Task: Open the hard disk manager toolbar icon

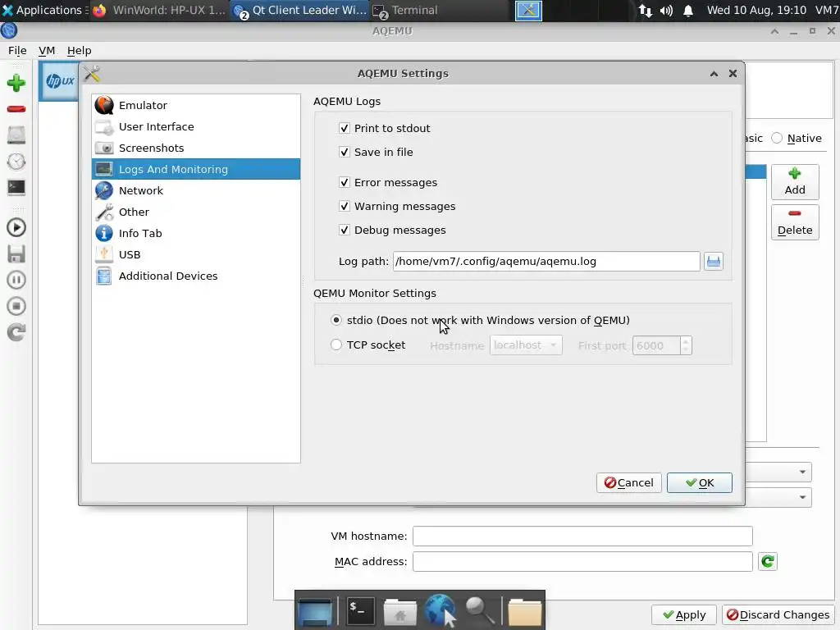Action: click(16, 135)
